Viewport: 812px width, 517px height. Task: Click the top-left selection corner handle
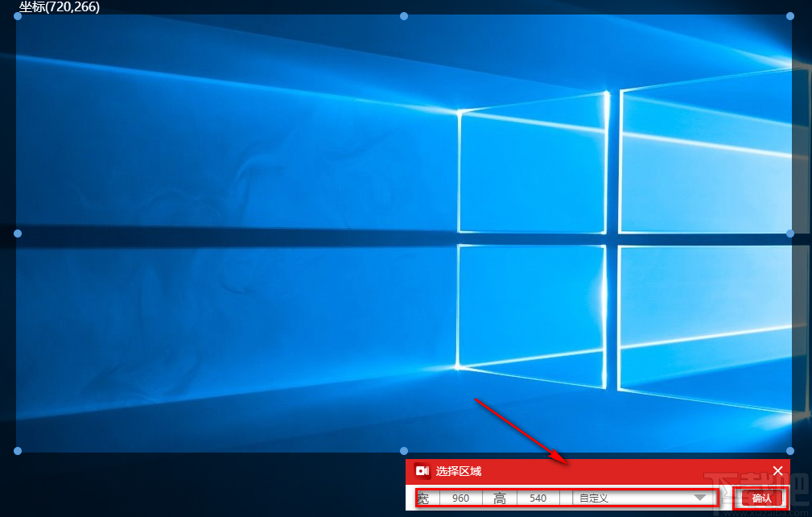[18, 17]
